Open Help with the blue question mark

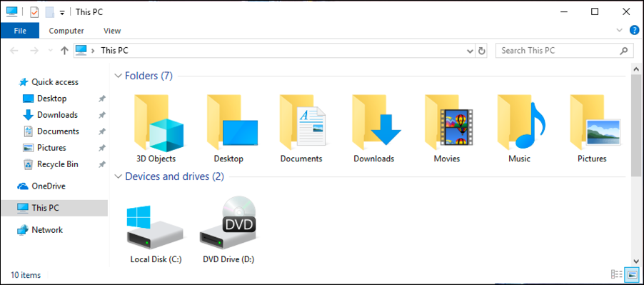634,31
